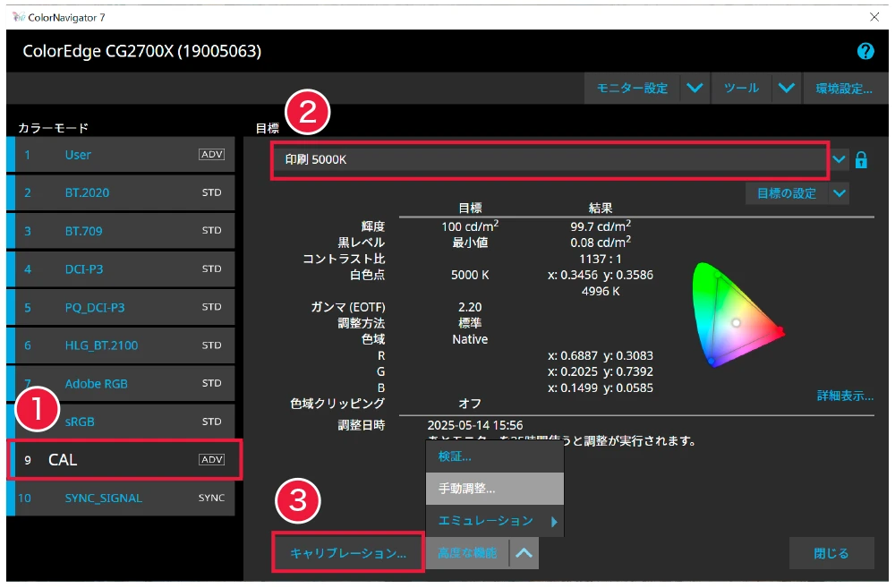
Task: Open the 印刷 5000K target dropdown chevron
Action: click(x=839, y=159)
